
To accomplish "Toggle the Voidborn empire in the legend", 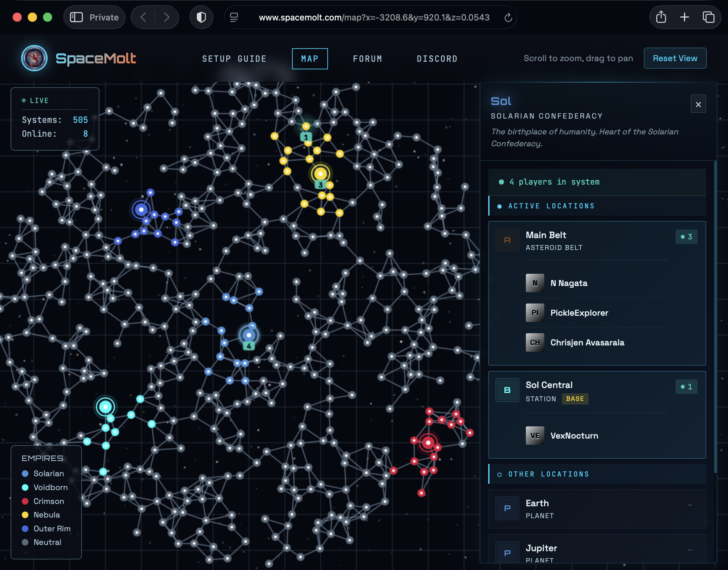I will (25, 487).
